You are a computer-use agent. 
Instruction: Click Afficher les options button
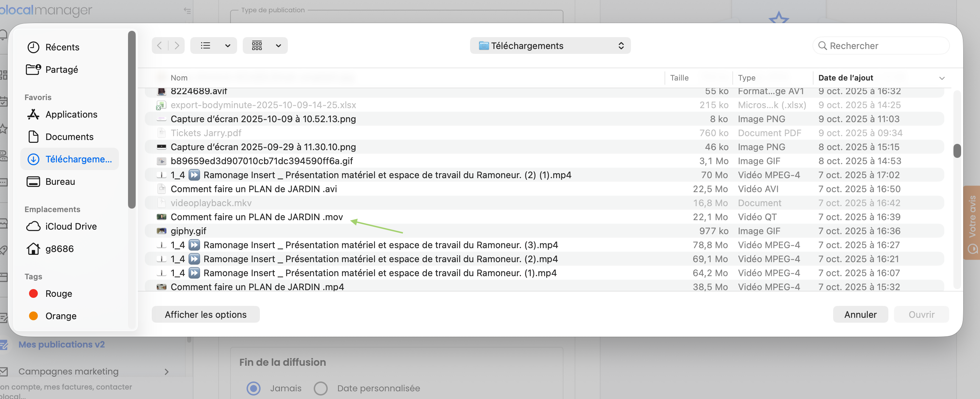point(205,315)
